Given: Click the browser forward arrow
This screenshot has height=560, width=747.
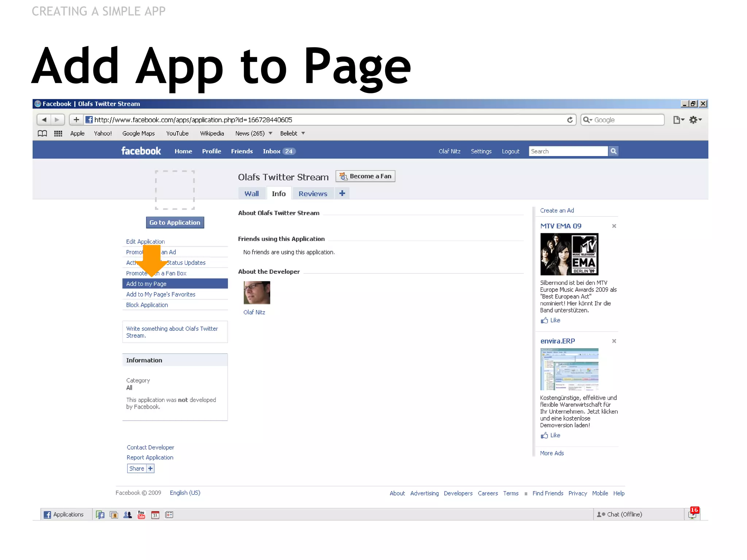Looking at the screenshot, I should [57, 120].
